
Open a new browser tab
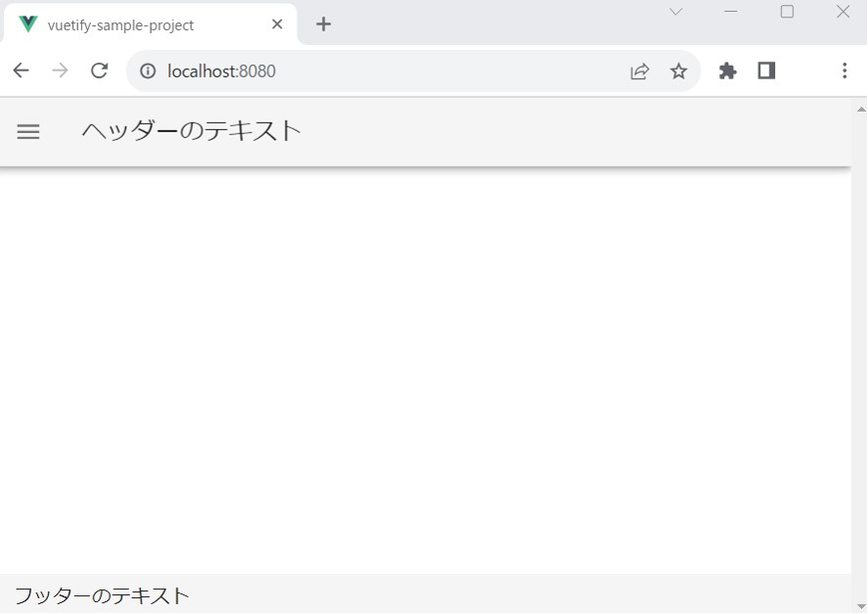(x=323, y=24)
